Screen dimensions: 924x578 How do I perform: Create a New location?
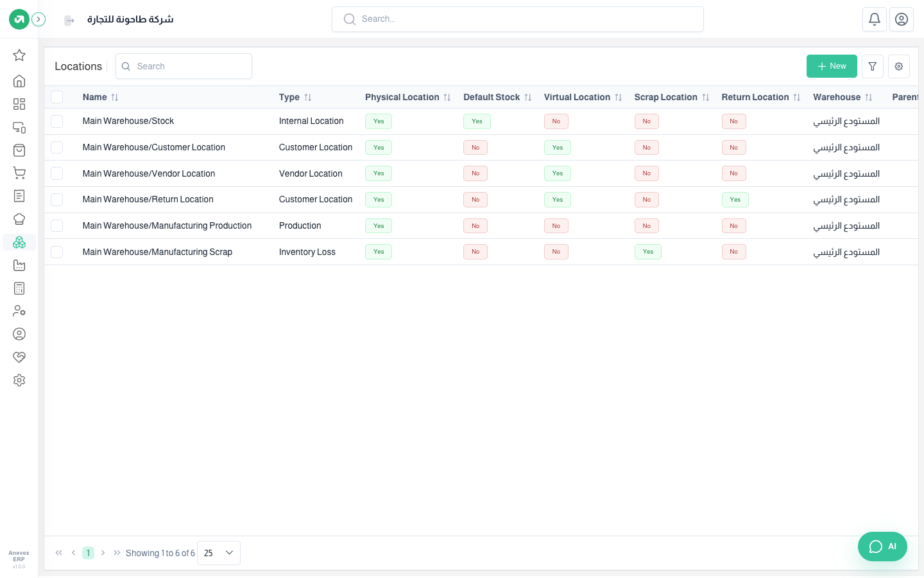[x=832, y=66]
